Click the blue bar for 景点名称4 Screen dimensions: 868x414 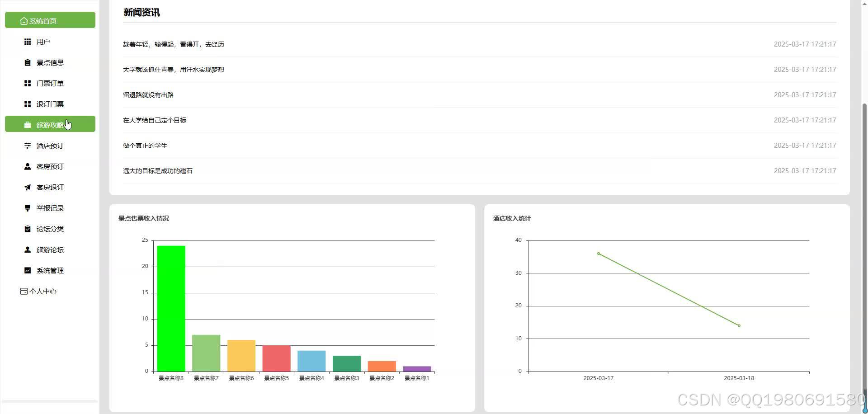[311, 361]
